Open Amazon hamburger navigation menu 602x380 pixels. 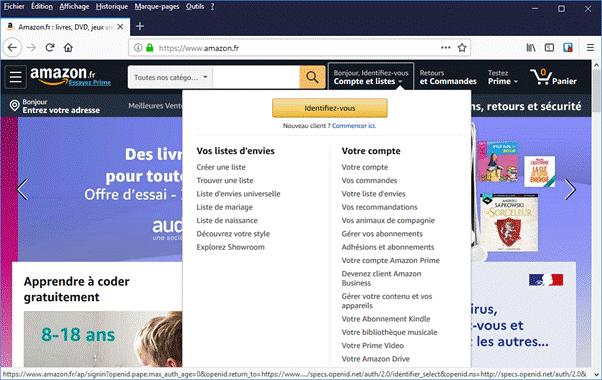(x=16, y=77)
